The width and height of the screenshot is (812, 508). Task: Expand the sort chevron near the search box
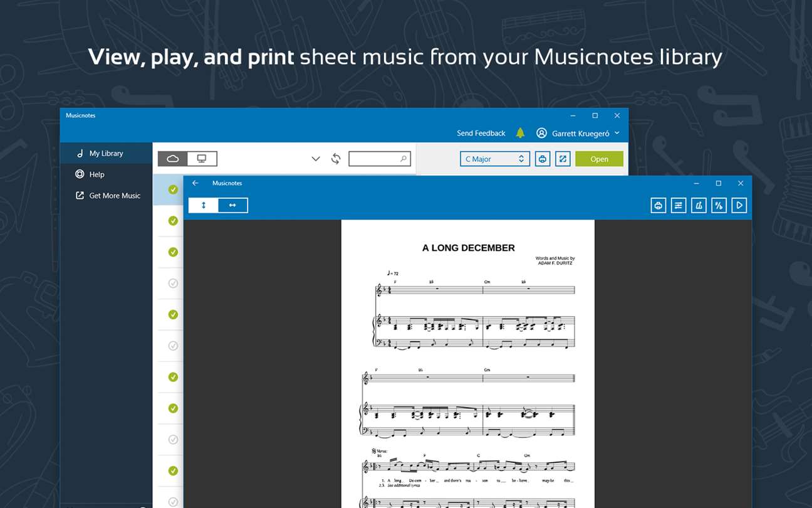point(316,159)
